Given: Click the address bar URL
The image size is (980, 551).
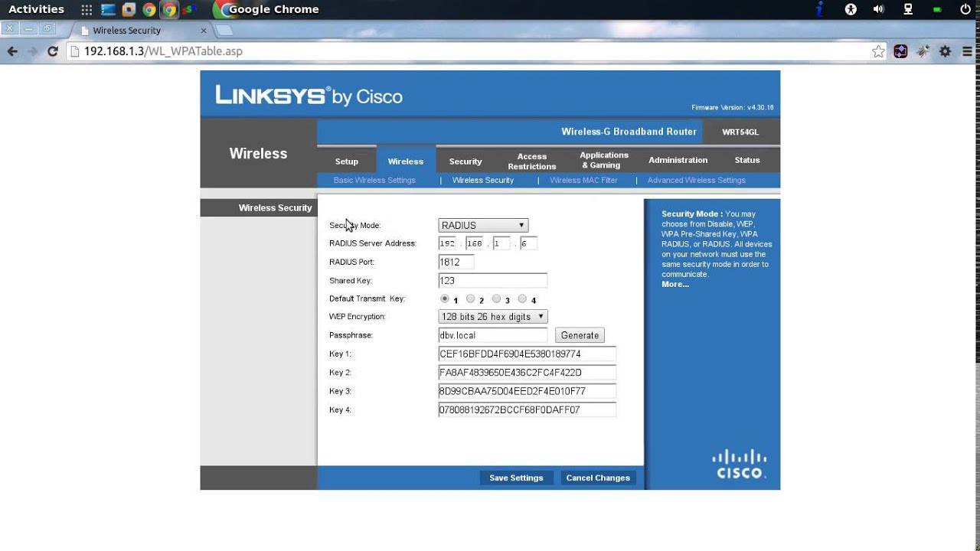Looking at the screenshot, I should [163, 51].
